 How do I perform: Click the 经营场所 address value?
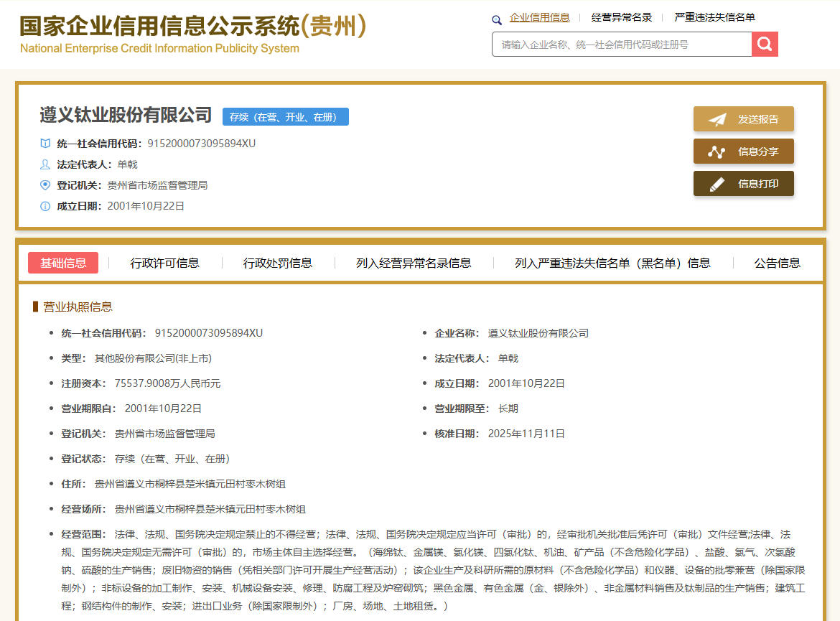[x=210, y=509]
